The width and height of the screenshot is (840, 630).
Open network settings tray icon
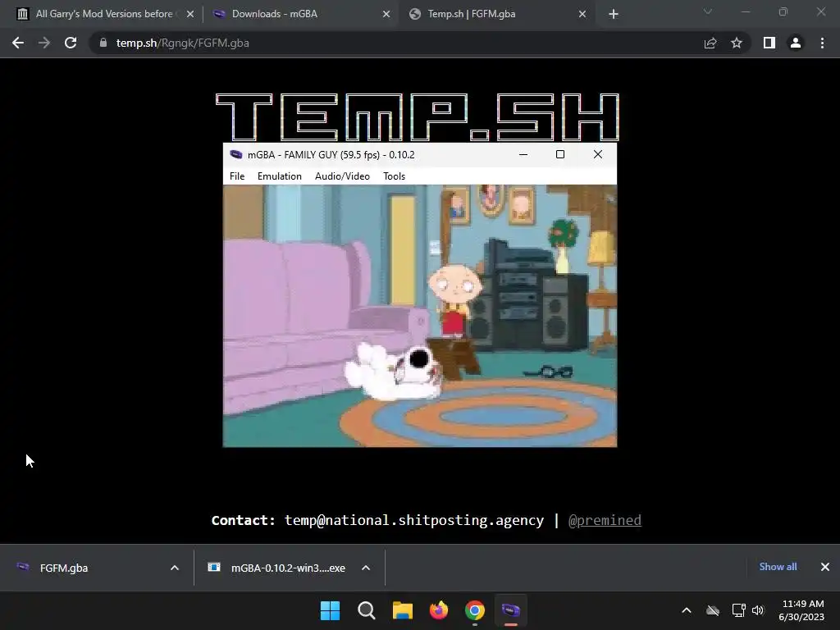(739, 610)
